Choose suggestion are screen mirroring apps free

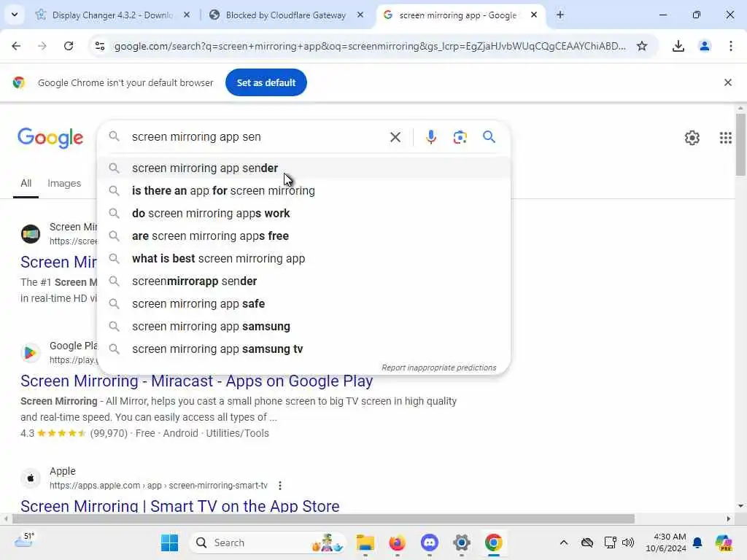point(304,236)
